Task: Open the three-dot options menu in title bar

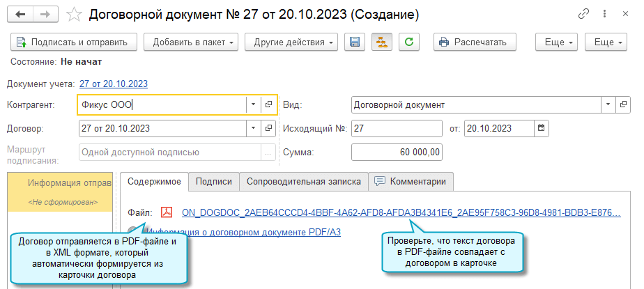Action: (x=604, y=14)
